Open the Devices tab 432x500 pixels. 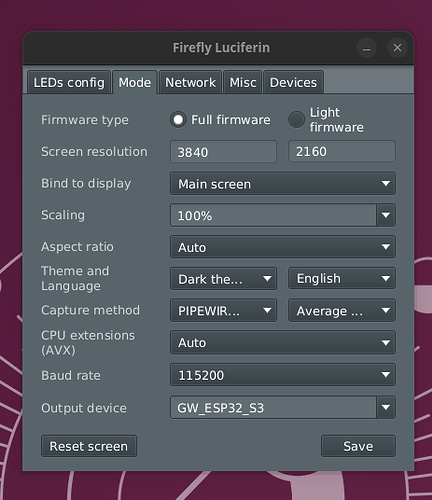click(x=293, y=82)
